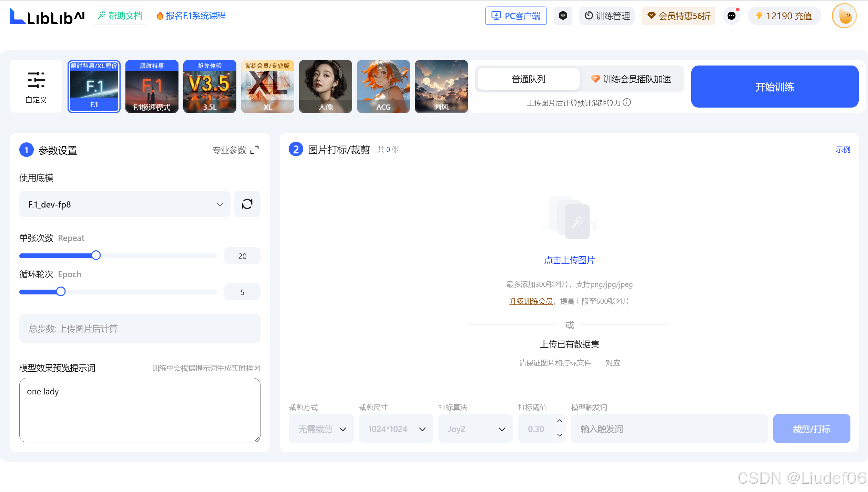The image size is (868, 492).
Task: Increase the 打标阈值 value with up arrow
Action: (560, 421)
